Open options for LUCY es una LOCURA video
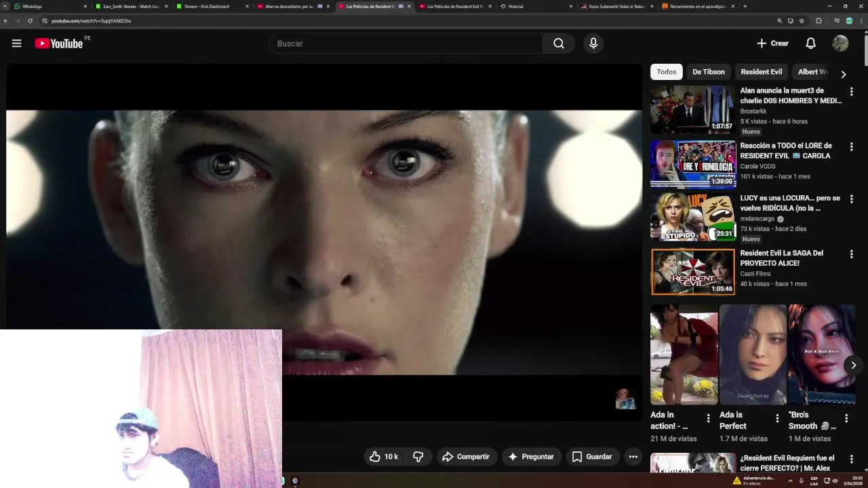The height and width of the screenshot is (488, 868). 852,199
